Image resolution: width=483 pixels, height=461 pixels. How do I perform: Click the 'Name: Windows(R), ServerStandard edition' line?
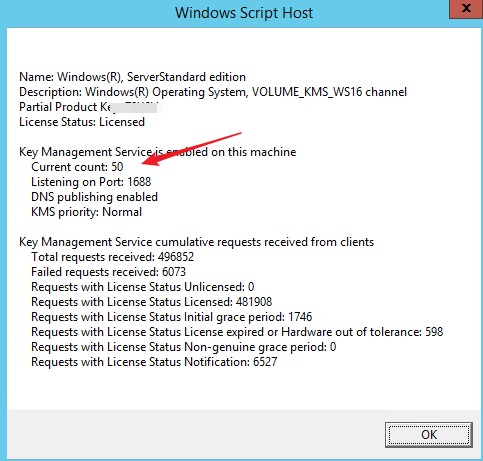[x=132, y=77]
